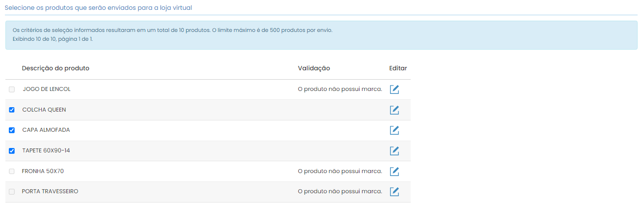Uncheck the COLCHA QUEEN checkbox
The image size is (644, 207).
tap(12, 110)
